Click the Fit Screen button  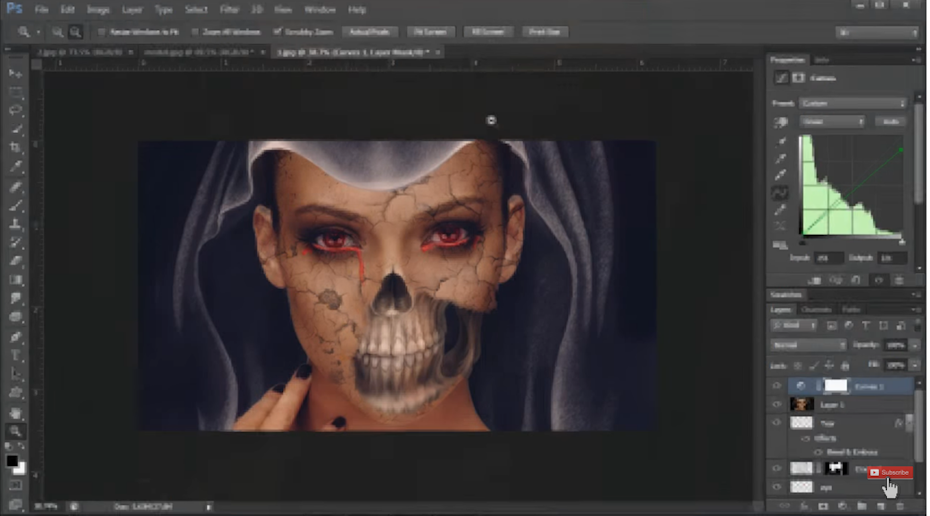coord(430,32)
